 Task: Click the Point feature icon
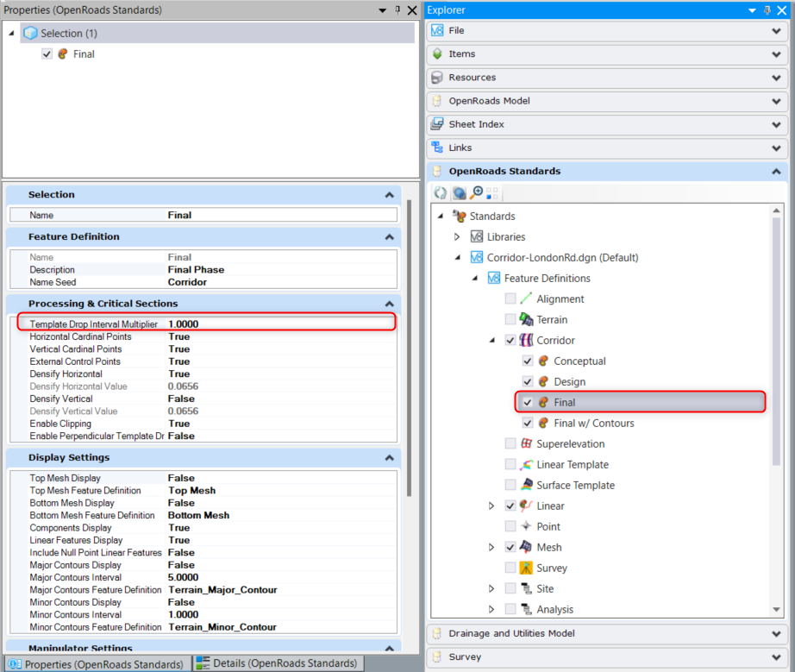coord(526,526)
